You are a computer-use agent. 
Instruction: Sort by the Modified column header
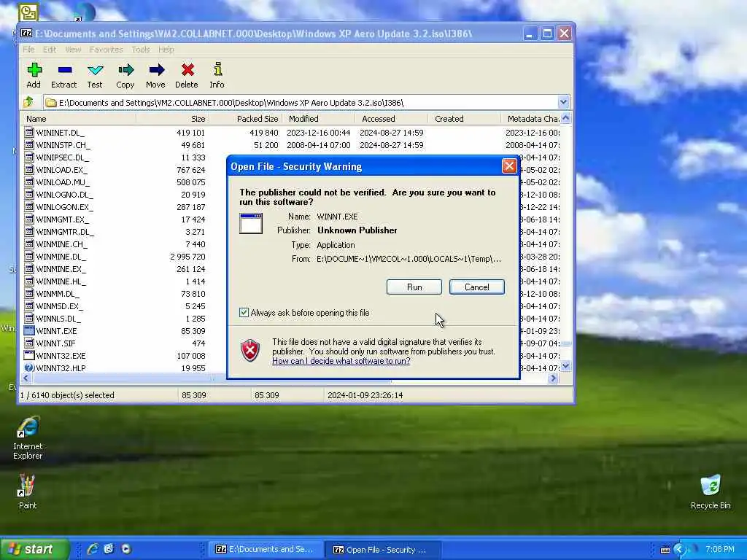[x=319, y=119]
